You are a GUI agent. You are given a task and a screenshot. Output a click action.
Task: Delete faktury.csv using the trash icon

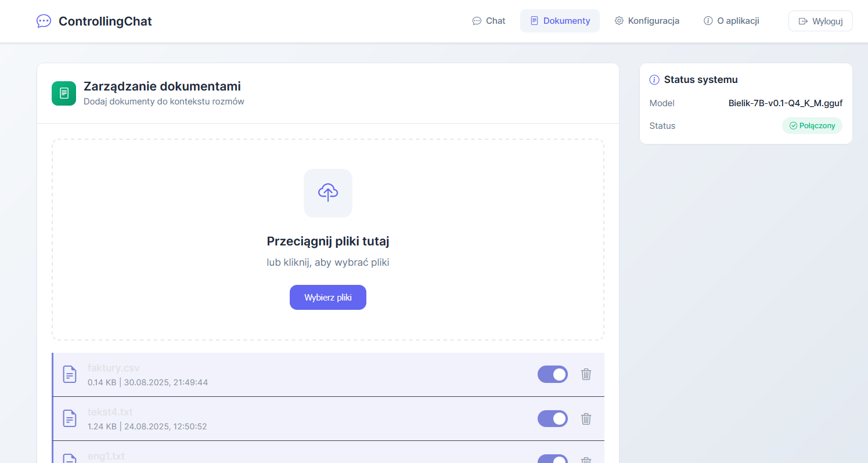(586, 374)
